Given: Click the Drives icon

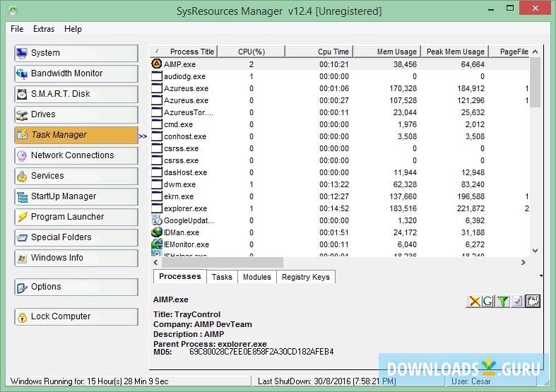Looking at the screenshot, I should point(22,114).
